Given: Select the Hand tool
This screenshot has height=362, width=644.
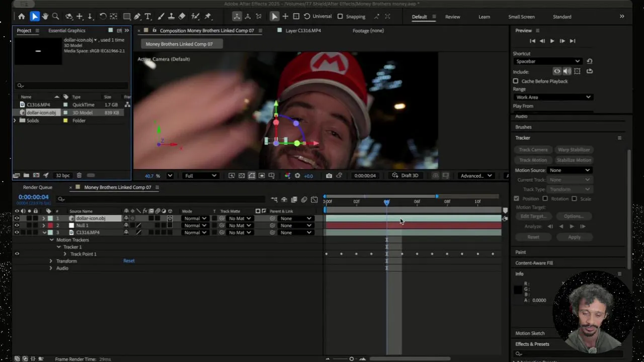Looking at the screenshot, I should [x=45, y=17].
